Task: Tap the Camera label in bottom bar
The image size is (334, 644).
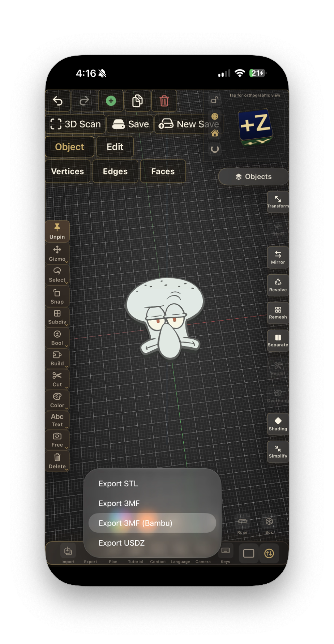Action: click(x=203, y=562)
